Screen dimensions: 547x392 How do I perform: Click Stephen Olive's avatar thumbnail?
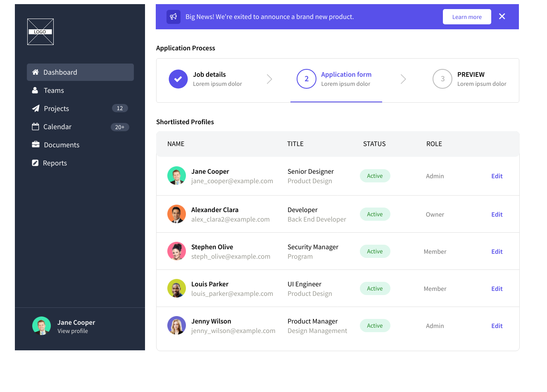(176, 251)
